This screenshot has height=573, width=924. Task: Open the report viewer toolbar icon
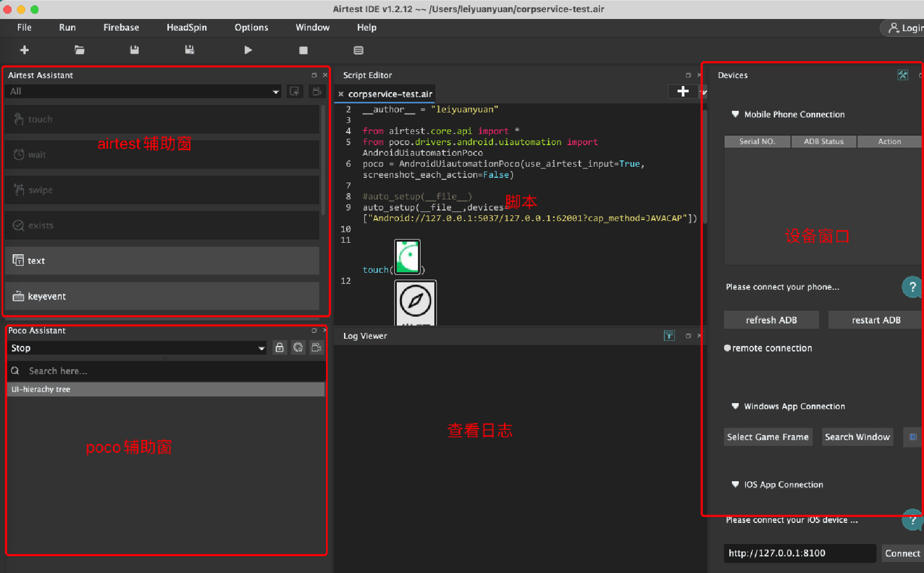click(x=359, y=51)
